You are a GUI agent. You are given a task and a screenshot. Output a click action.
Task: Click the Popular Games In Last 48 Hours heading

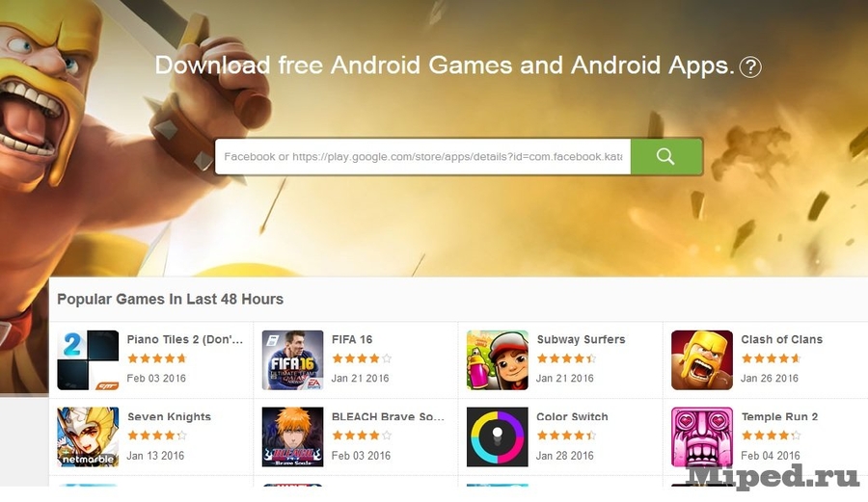click(x=170, y=299)
